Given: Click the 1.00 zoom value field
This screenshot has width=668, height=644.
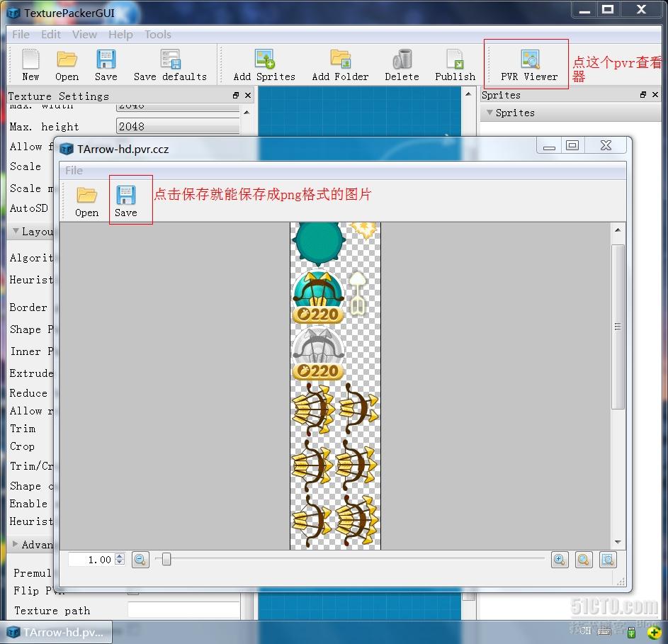Looking at the screenshot, I should point(92,559).
